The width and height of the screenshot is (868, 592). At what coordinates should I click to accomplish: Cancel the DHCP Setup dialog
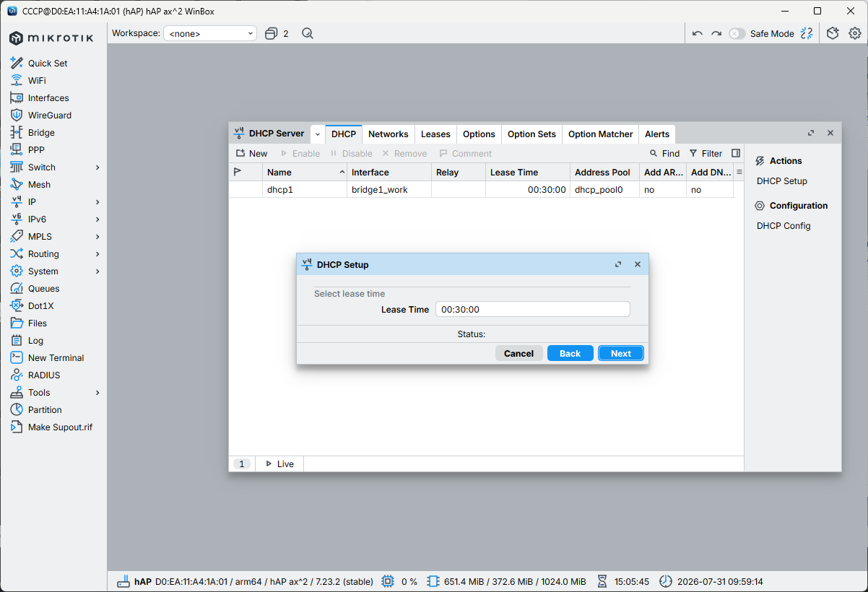coord(518,353)
